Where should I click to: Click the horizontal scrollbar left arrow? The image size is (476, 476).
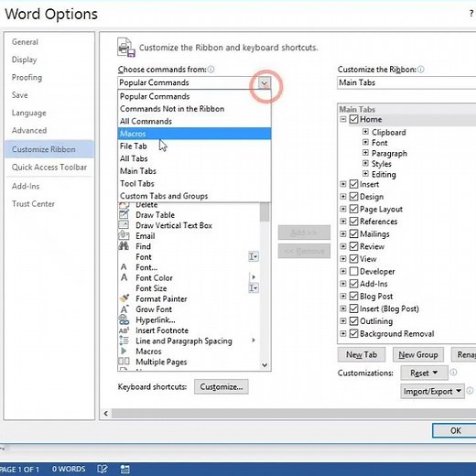click(x=106, y=414)
